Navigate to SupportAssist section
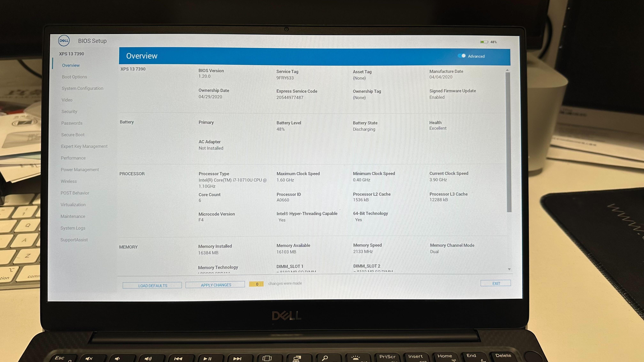The image size is (644, 362). coord(74,240)
